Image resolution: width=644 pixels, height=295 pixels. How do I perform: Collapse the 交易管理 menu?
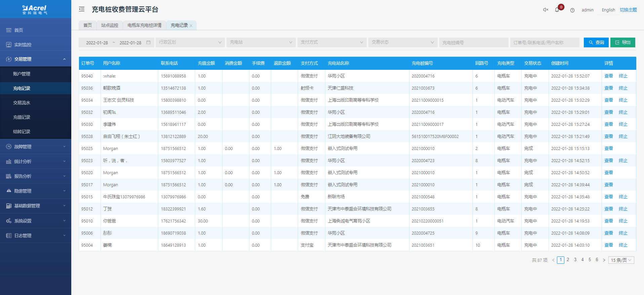pyautogui.click(x=64, y=59)
